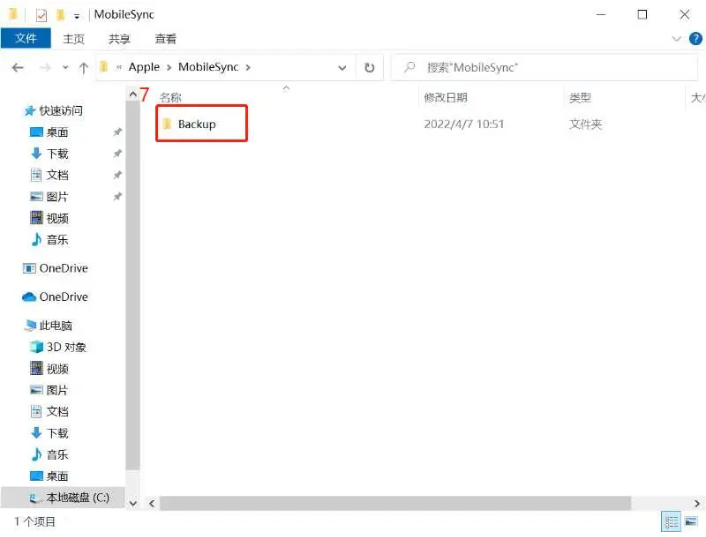Open the blue Help icon

(695, 39)
